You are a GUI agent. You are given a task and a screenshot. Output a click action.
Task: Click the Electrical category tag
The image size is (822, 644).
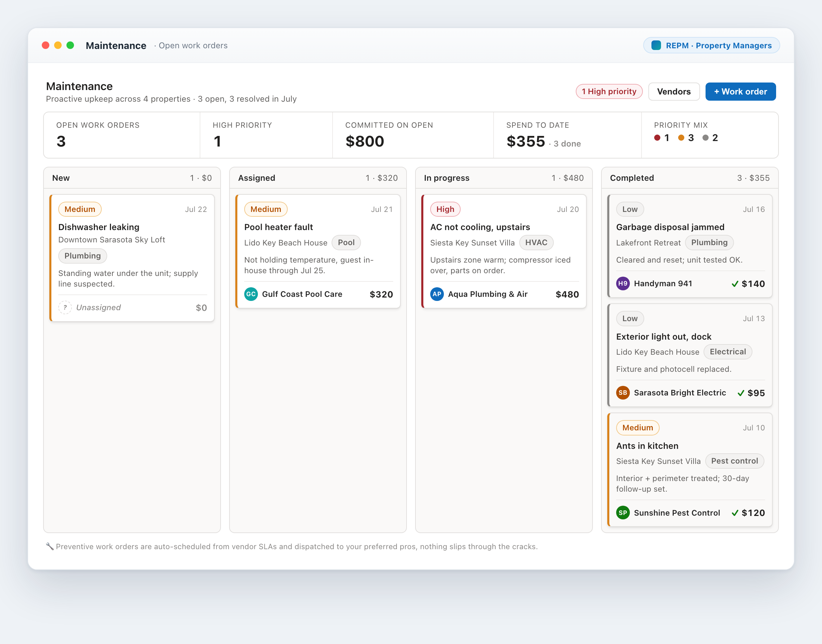coord(728,352)
